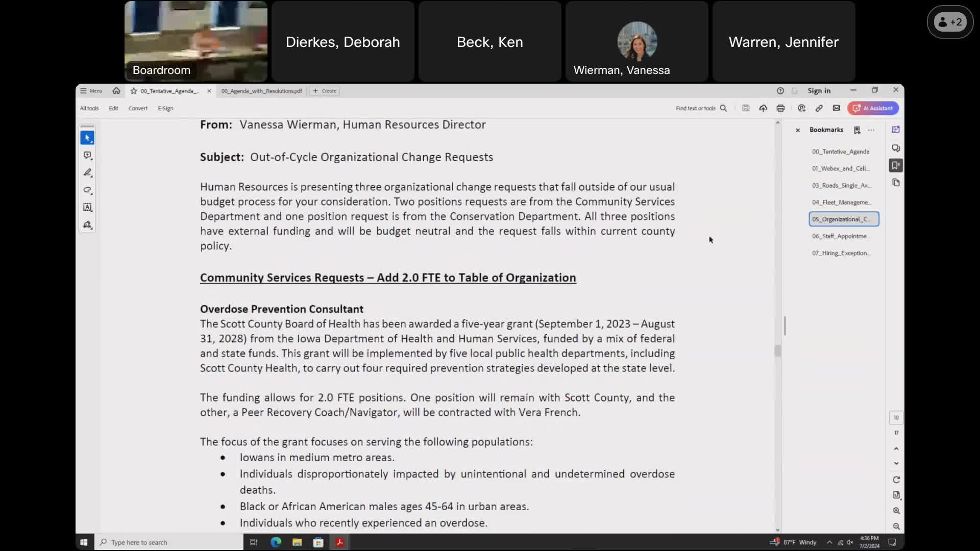Toggle the Bookmarks panel icon
980x551 pixels.
896,165
